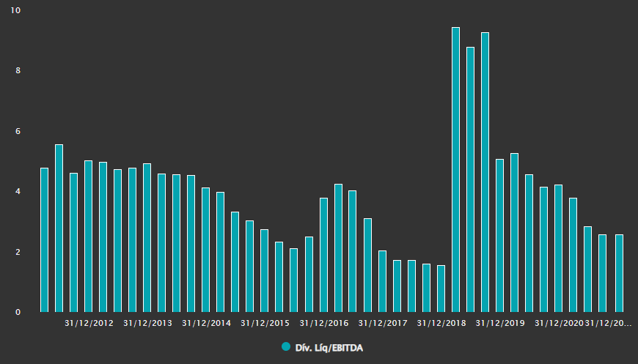This screenshot has height=364, width=638.
Task: Select the bar above the 31/12/2016 label
Action: click(324, 255)
